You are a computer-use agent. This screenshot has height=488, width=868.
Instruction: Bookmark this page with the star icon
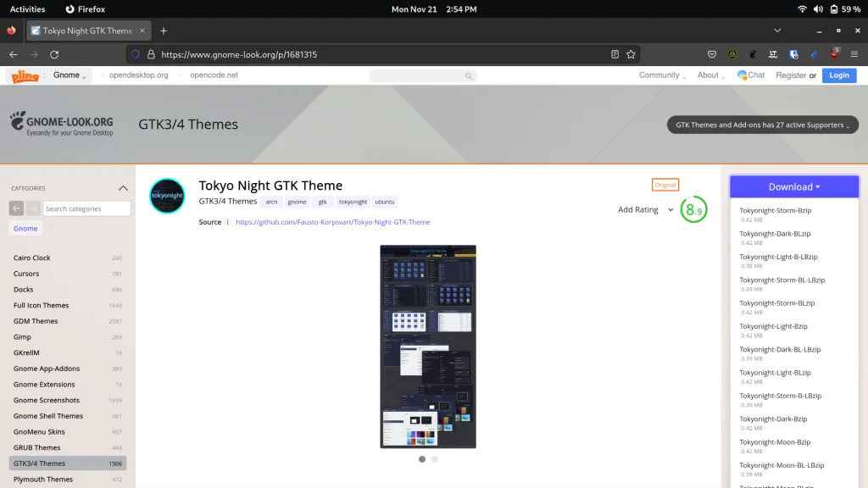[x=631, y=54]
